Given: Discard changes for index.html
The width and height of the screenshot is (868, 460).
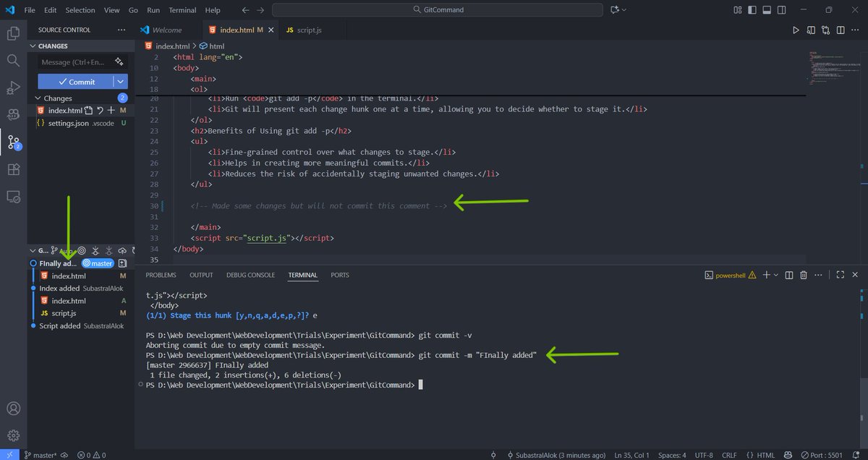Looking at the screenshot, I should pyautogui.click(x=100, y=111).
